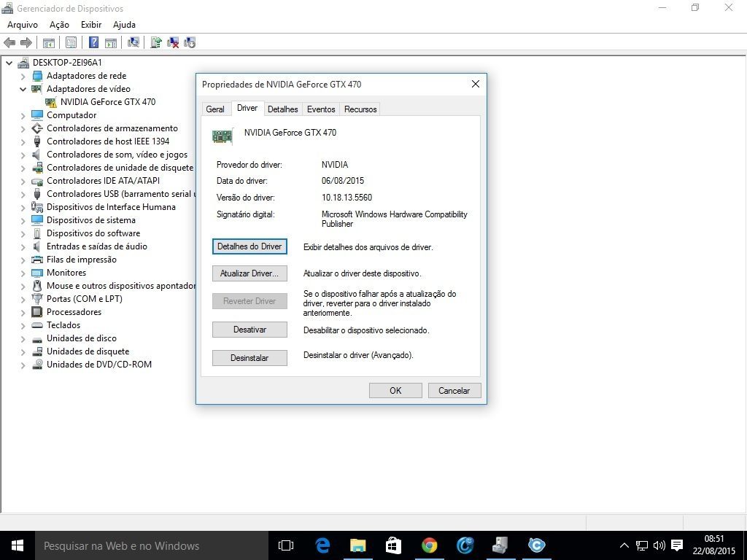Open the Exibir menu
Image resolution: width=747 pixels, height=560 pixels.
point(91,25)
